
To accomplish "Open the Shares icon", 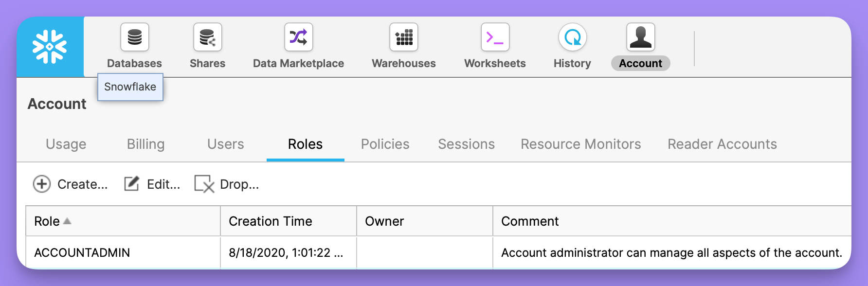I will click(x=208, y=37).
